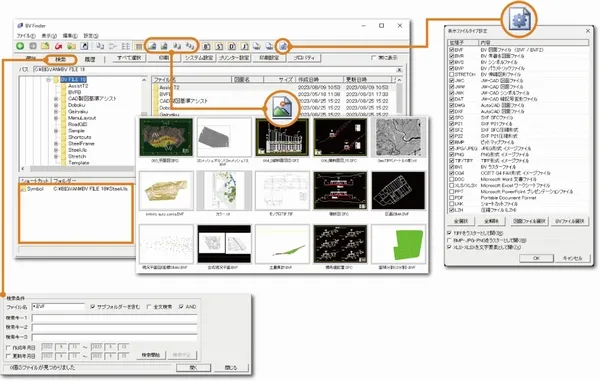Open the green terrain map thumbnail
600x381 pixels.
click(166, 137)
